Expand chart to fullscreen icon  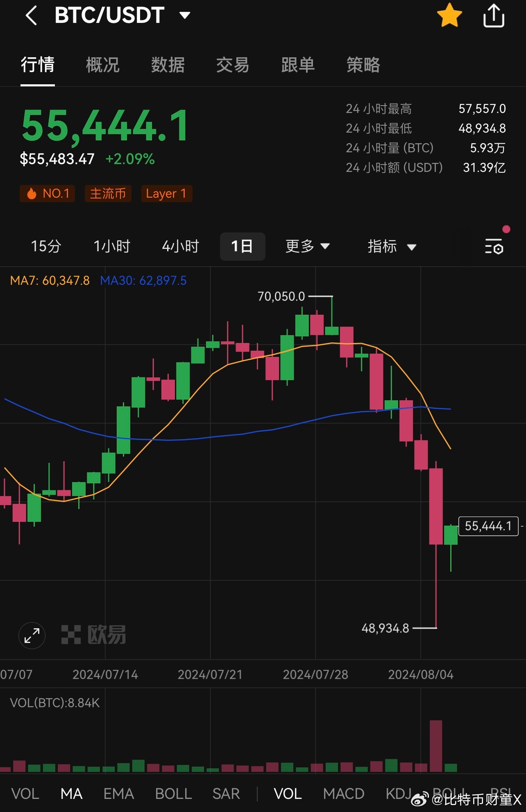click(32, 635)
